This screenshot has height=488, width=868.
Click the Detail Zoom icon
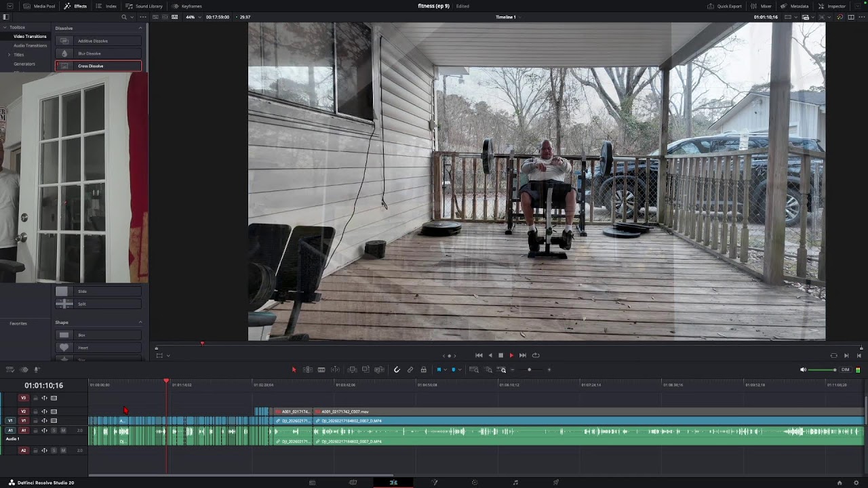pos(489,369)
